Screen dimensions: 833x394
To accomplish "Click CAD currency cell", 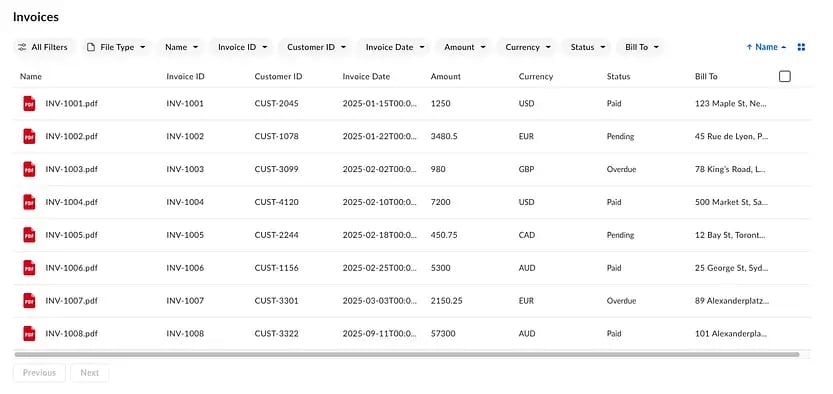I will 527,235.
